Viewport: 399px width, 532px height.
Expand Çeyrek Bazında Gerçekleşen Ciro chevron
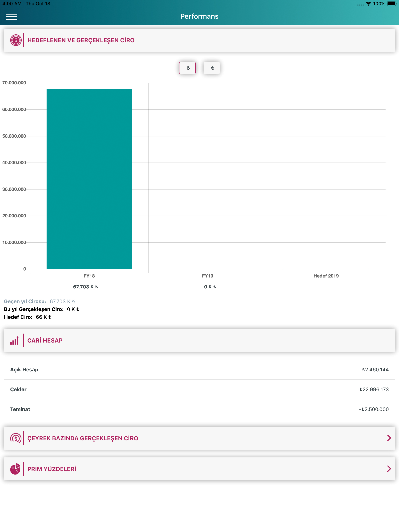click(x=389, y=438)
